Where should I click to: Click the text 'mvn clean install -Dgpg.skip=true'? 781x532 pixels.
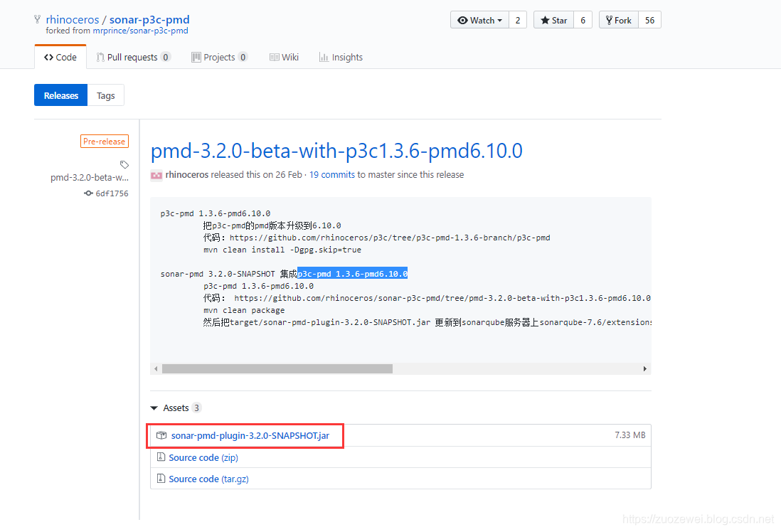282,250
